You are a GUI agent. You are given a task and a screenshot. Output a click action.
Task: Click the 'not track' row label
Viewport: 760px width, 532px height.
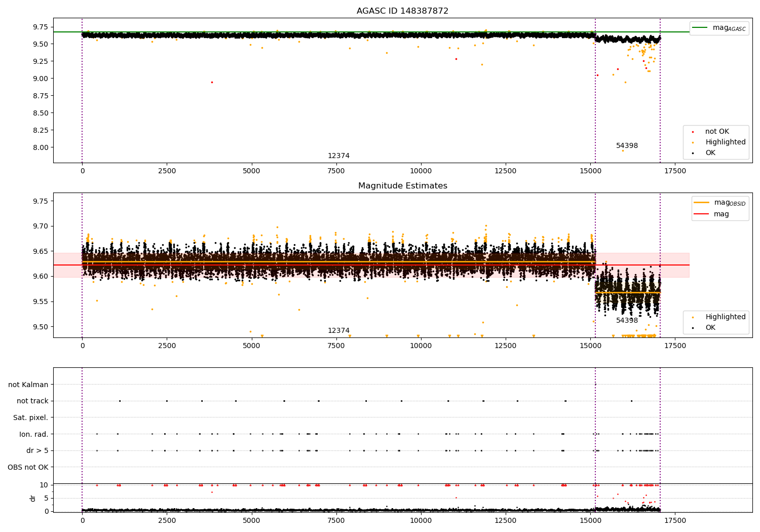[32, 401]
